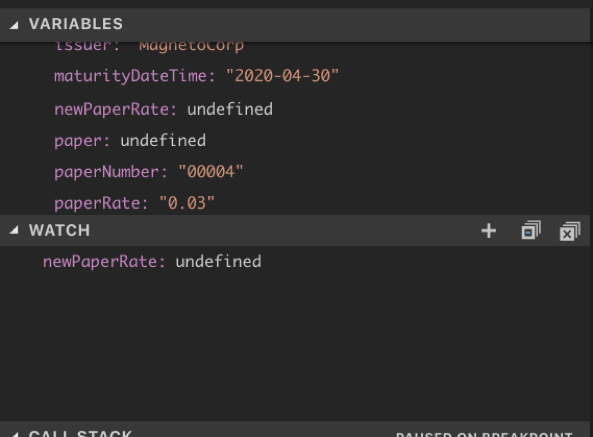Select the newPaperRate watch expression
This screenshot has width=593, height=437.
[x=295, y=262]
